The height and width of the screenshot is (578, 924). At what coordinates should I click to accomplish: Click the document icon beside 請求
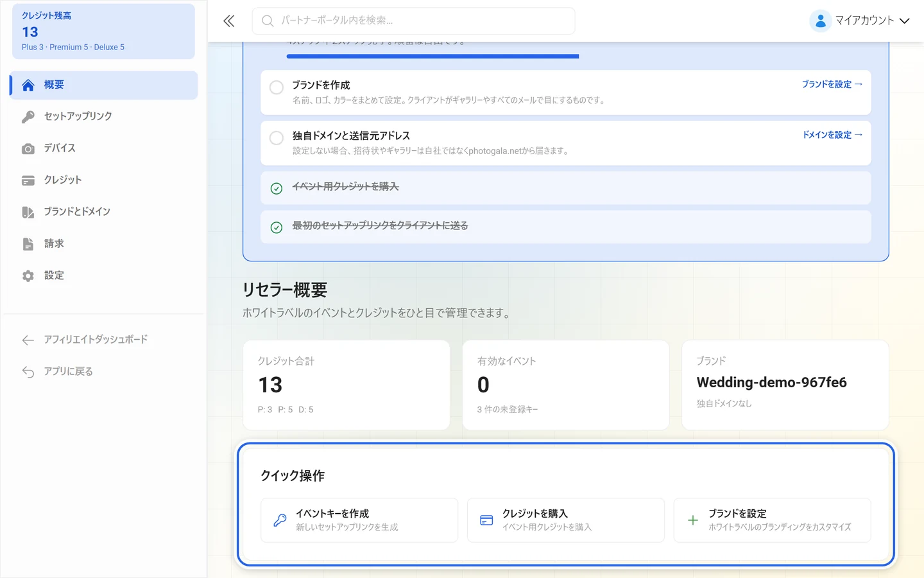point(28,244)
